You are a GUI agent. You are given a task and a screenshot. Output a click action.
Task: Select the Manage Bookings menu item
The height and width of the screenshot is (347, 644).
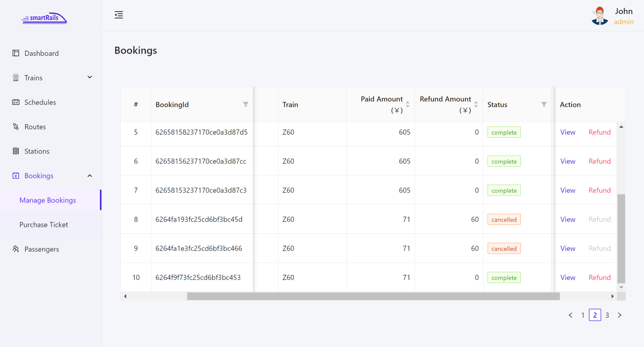pyautogui.click(x=47, y=200)
